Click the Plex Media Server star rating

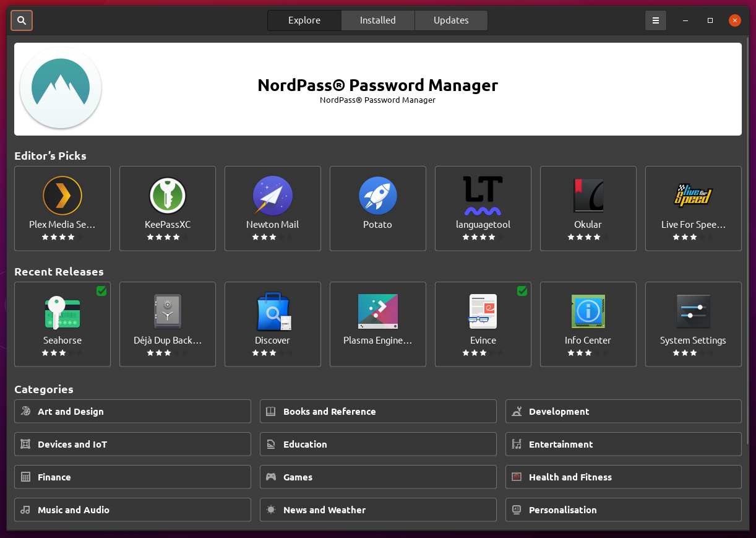click(x=62, y=237)
